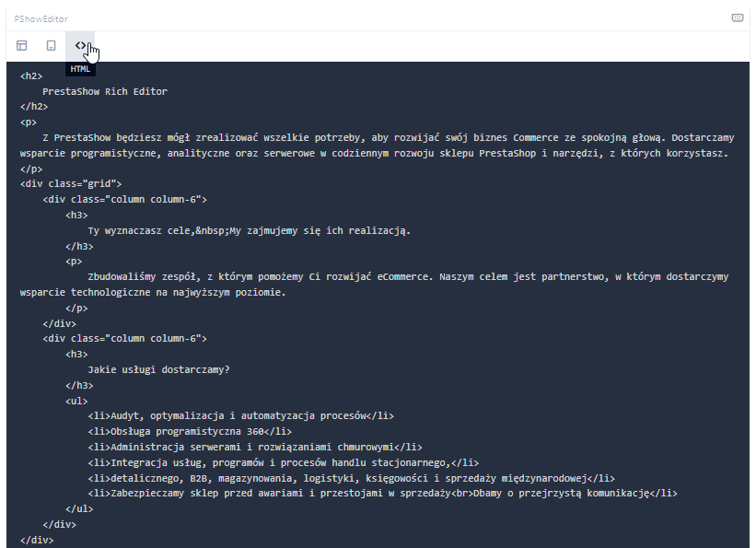
Task: Toggle HTML source code view
Action: 80,46
